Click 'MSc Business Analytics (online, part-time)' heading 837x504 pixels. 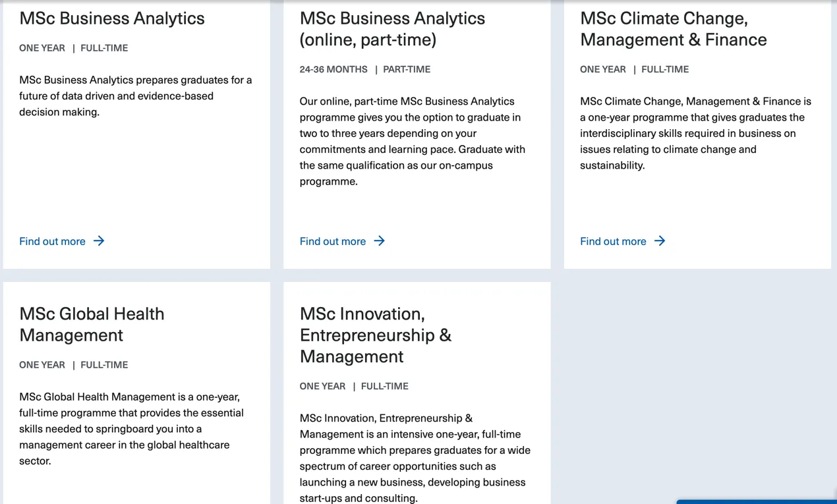tap(392, 29)
